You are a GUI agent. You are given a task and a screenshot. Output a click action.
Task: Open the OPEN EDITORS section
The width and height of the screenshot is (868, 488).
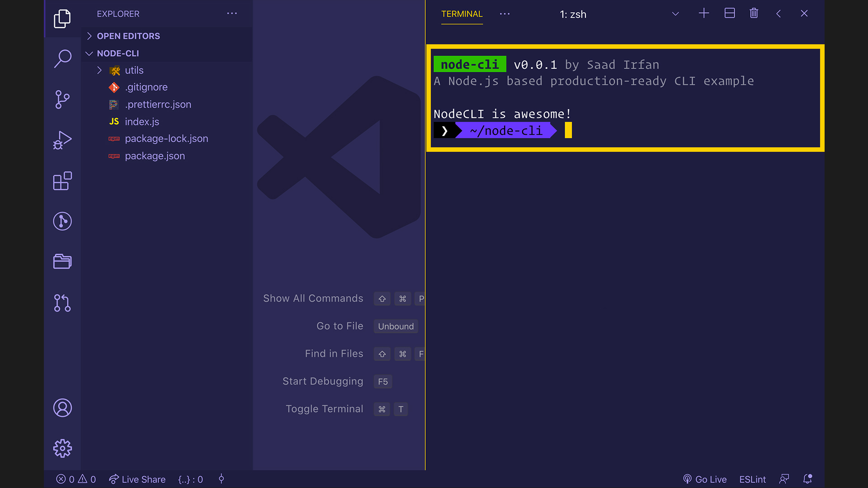tap(128, 36)
